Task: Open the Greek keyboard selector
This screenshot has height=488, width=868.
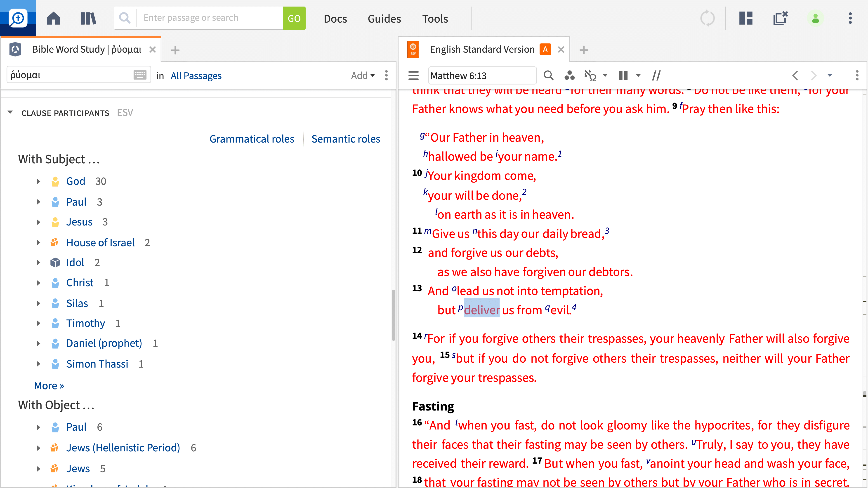Action: [139, 75]
